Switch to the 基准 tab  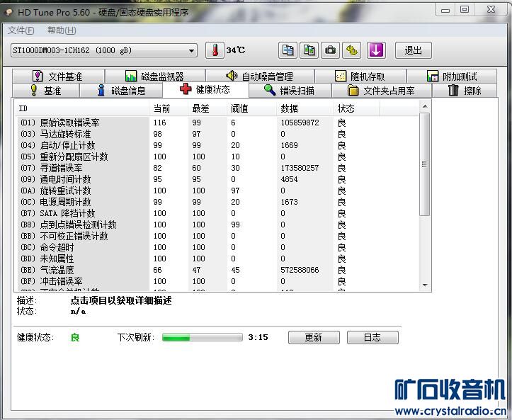(46, 90)
